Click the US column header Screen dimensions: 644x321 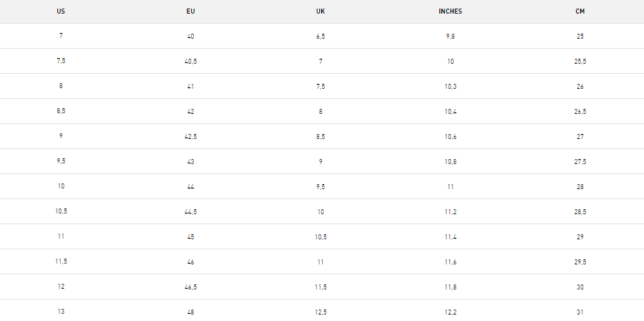click(61, 11)
